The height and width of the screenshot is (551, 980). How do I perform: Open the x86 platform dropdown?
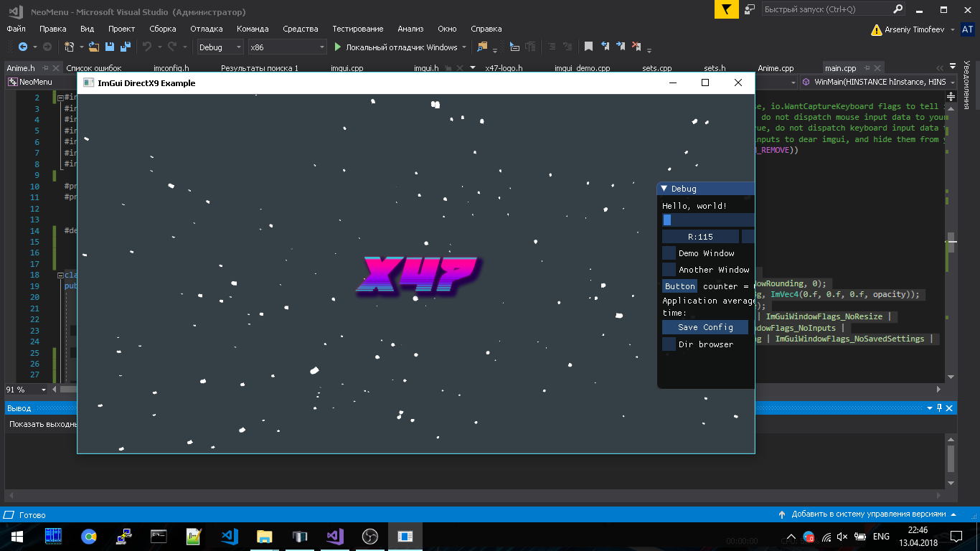pos(287,47)
